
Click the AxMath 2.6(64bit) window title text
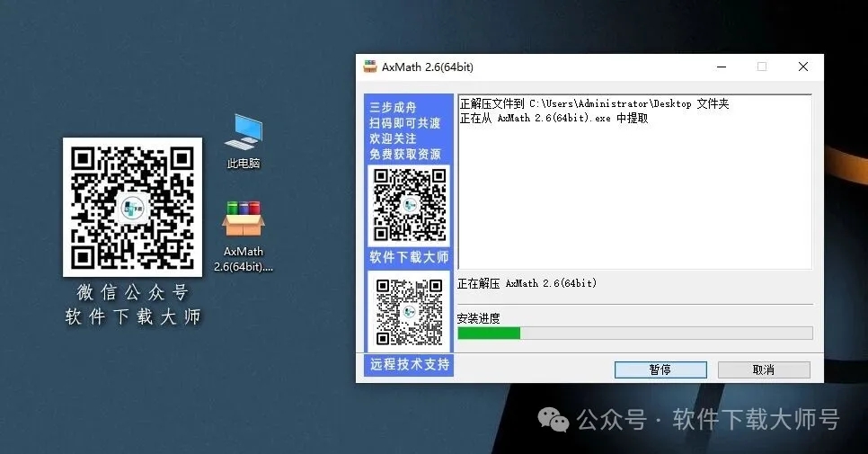pos(428,67)
